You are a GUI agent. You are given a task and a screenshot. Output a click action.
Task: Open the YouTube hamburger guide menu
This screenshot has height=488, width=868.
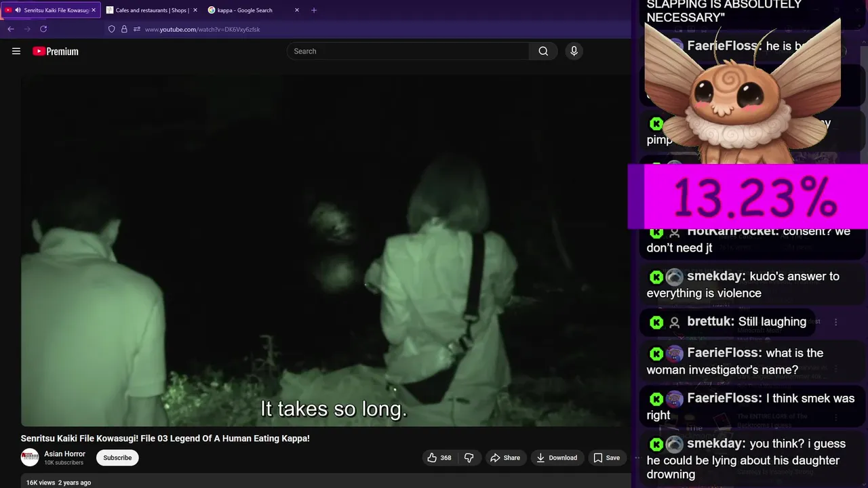16,52
